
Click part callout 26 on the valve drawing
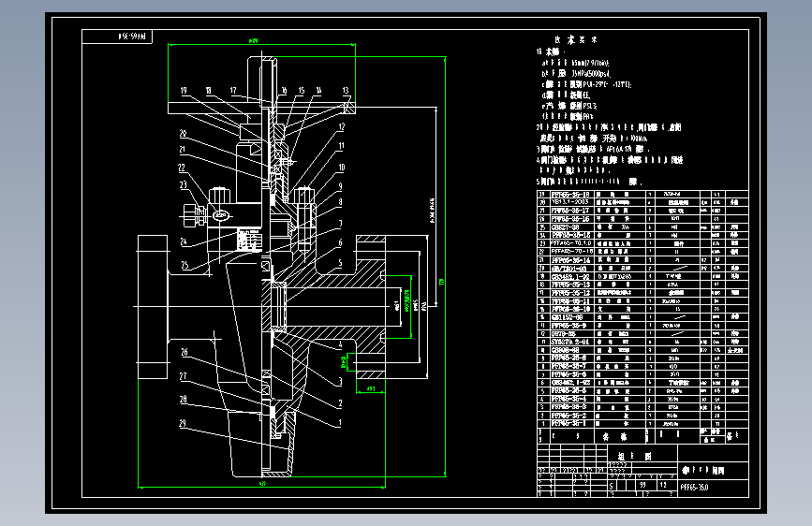pyautogui.click(x=184, y=352)
